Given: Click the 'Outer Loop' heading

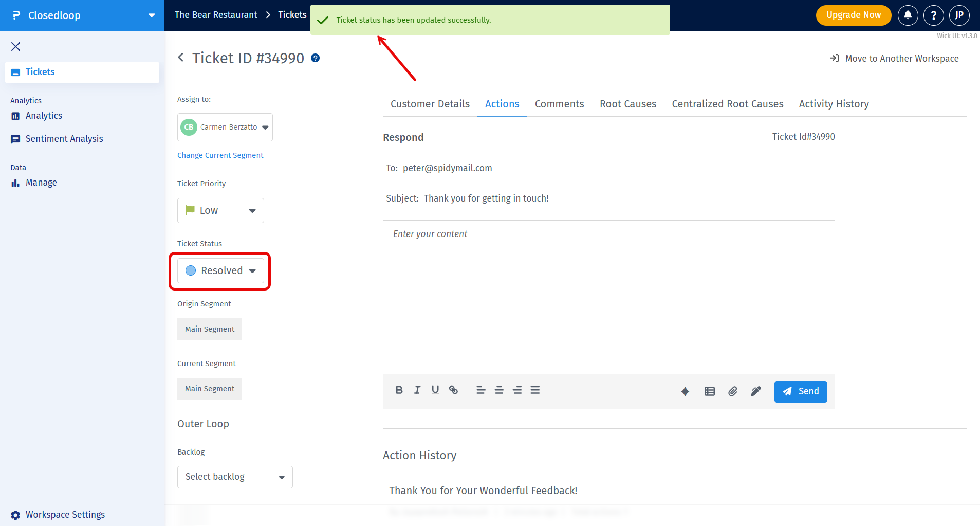Looking at the screenshot, I should (203, 424).
